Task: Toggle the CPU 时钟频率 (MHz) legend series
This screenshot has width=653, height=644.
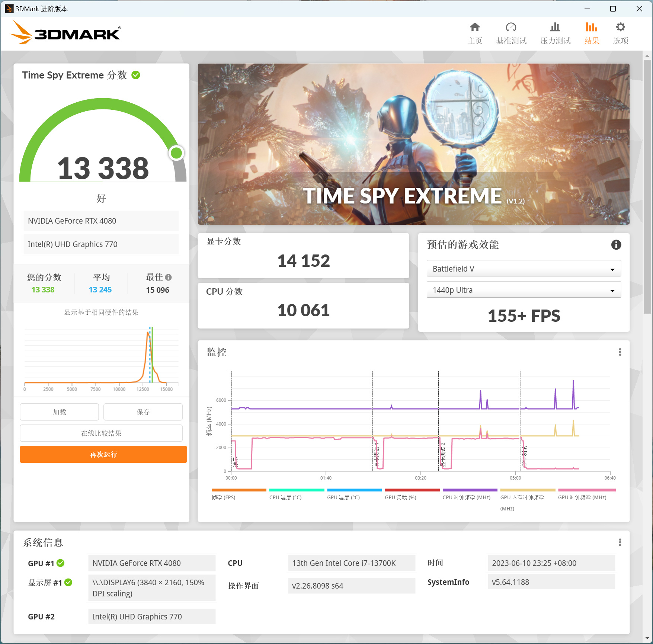Action: pyautogui.click(x=470, y=495)
